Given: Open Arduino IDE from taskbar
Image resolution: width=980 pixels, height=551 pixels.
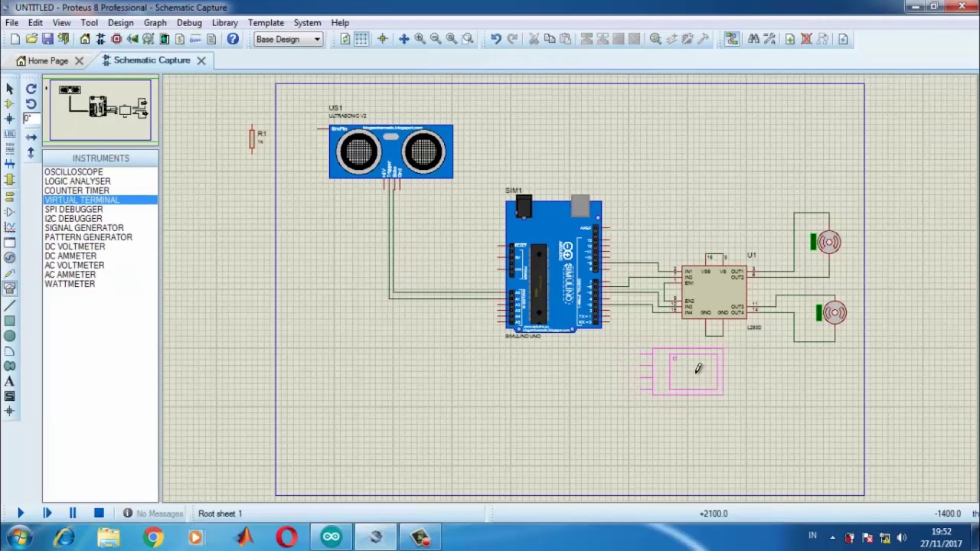Looking at the screenshot, I should 331,537.
